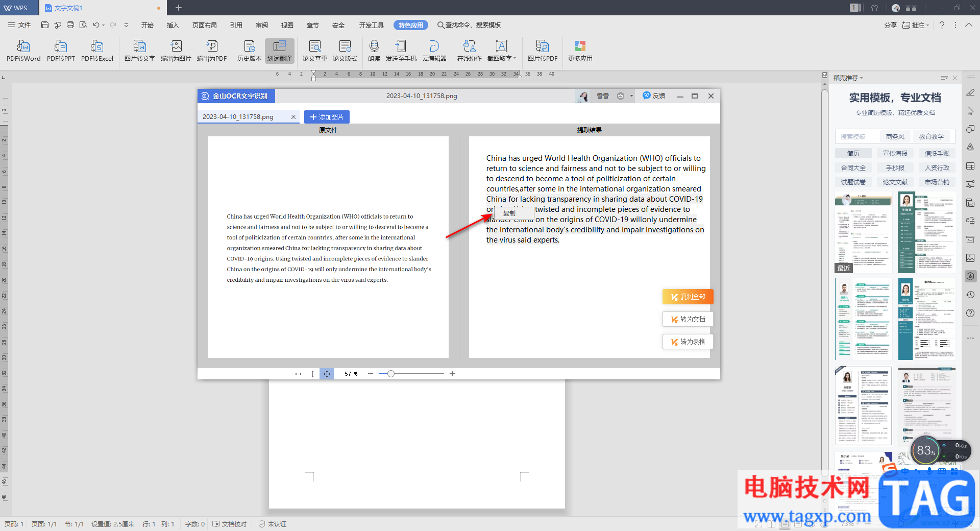The height and width of the screenshot is (531, 980).
Task: Expand the 截图取字 dropdown
Action: click(514, 58)
